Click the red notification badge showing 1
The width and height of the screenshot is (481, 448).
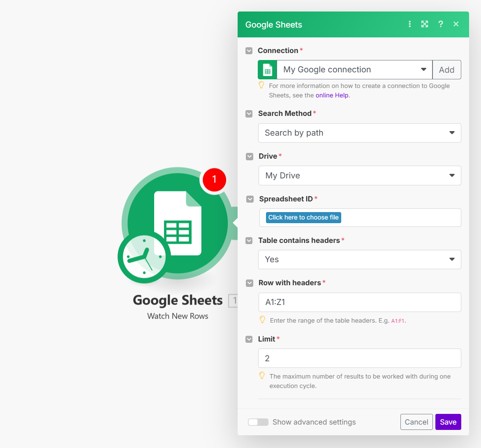click(x=214, y=179)
